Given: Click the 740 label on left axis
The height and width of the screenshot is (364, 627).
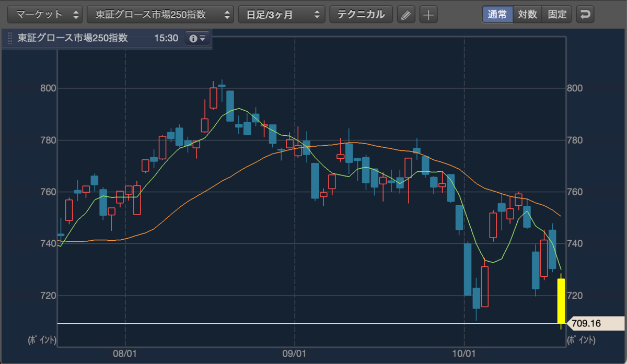Looking at the screenshot, I should (x=48, y=244).
